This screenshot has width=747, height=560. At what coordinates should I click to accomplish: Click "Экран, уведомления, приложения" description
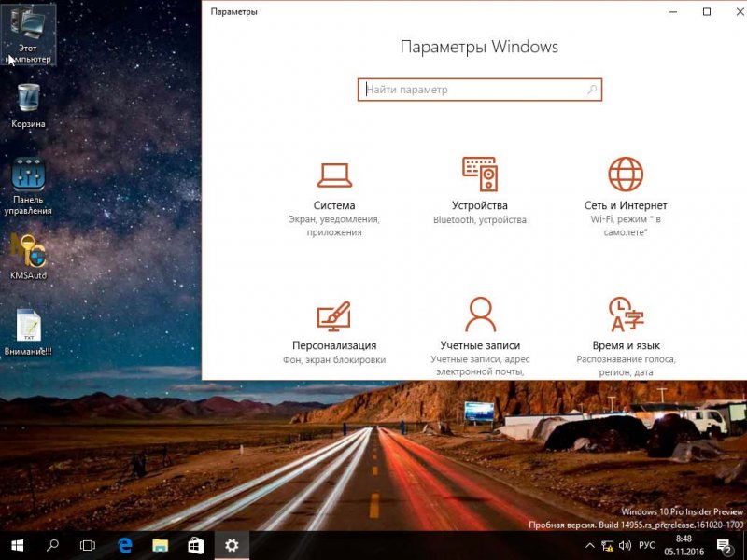[334, 226]
